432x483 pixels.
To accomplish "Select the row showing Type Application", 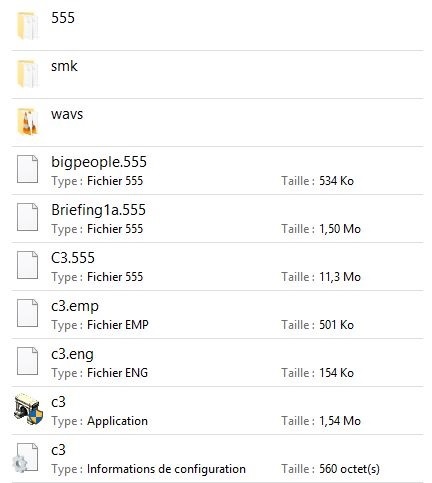I will click(217, 411).
